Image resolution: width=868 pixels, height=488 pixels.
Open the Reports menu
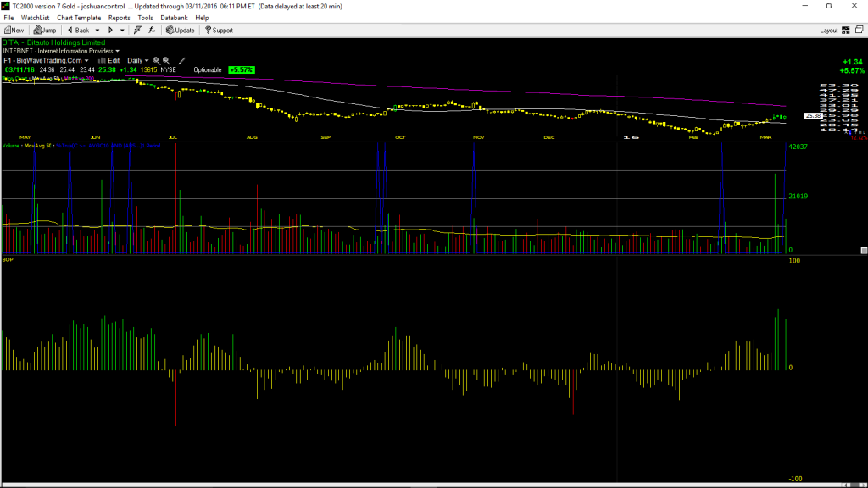(119, 18)
